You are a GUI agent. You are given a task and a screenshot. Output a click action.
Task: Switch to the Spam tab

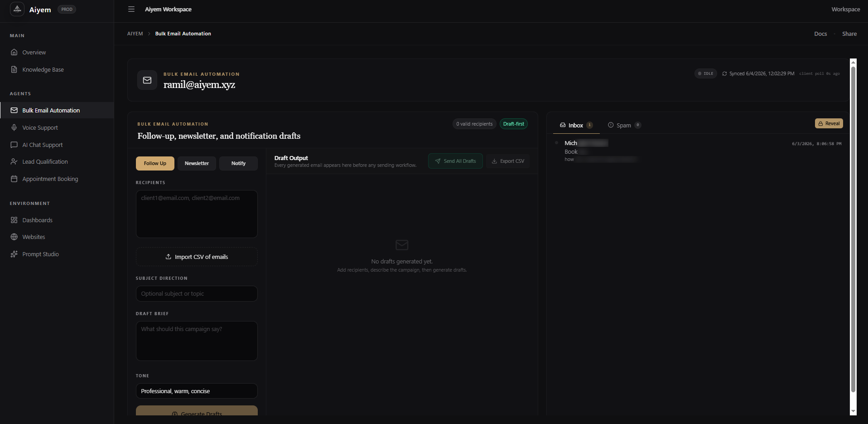(624, 125)
